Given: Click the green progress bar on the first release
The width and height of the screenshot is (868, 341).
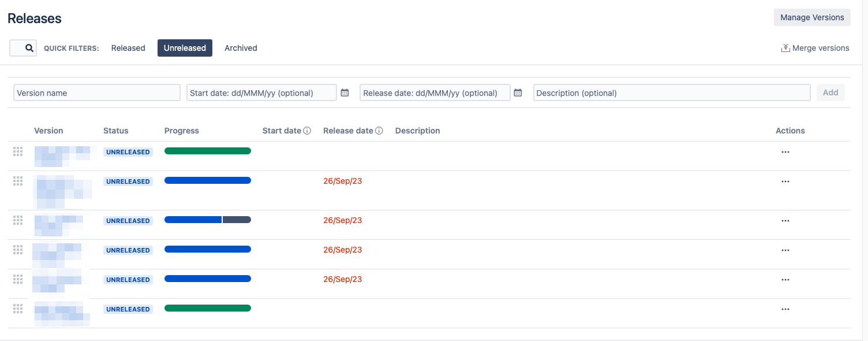Looking at the screenshot, I should point(208,151).
